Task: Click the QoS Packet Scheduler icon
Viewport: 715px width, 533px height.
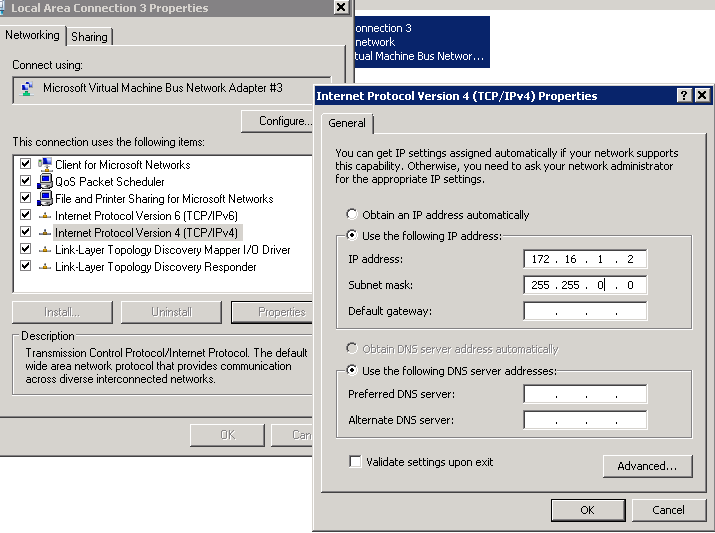Action: pos(45,182)
